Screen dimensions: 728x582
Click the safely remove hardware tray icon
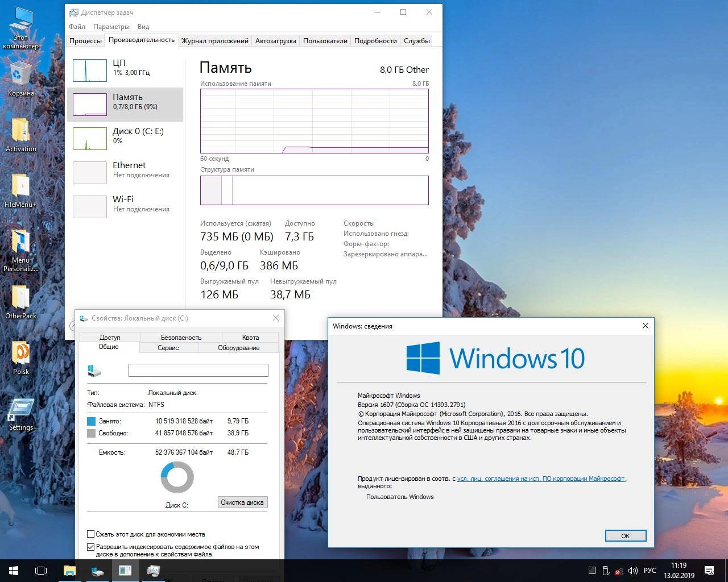pyautogui.click(x=606, y=571)
